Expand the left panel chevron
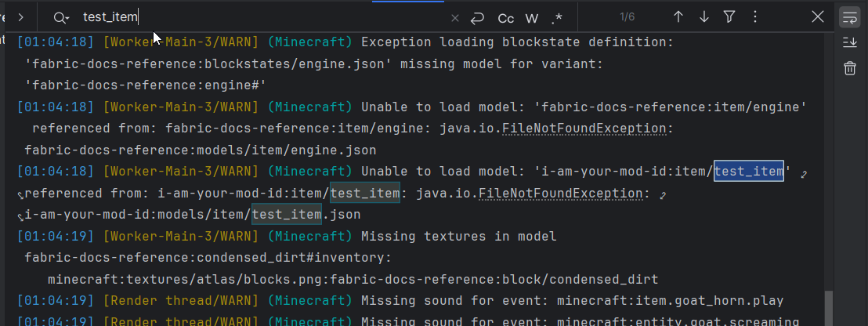This screenshot has width=868, height=326. pyautogui.click(x=20, y=16)
